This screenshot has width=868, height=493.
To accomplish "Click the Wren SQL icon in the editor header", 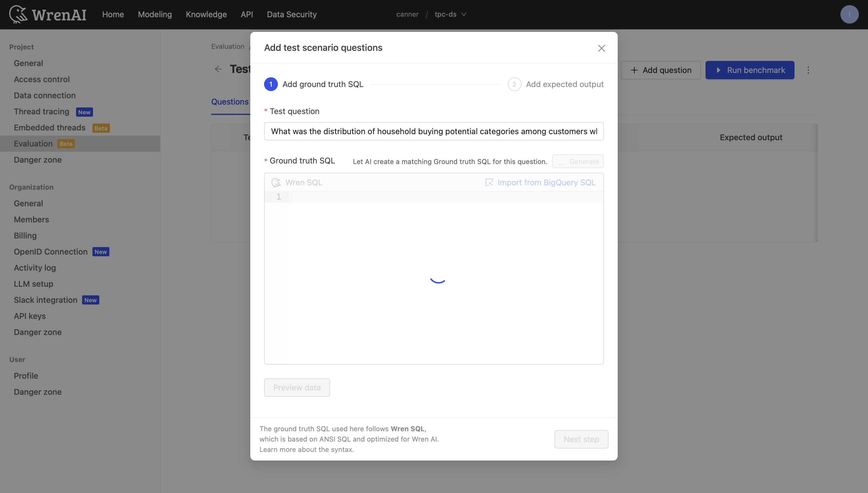I will (x=276, y=182).
